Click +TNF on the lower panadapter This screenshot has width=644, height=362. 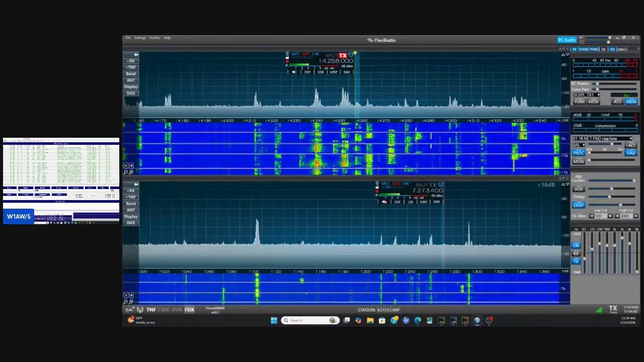tap(131, 197)
